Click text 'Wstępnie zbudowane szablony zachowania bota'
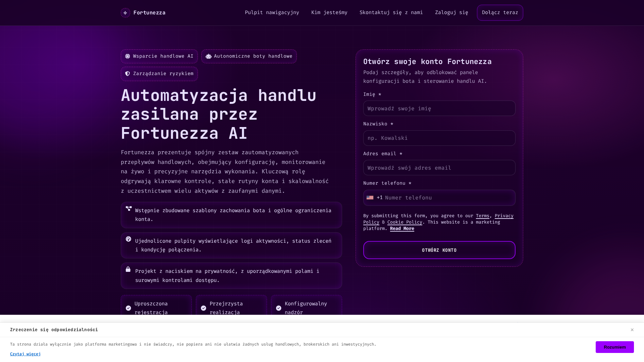This screenshot has height=362, width=644. point(200,210)
